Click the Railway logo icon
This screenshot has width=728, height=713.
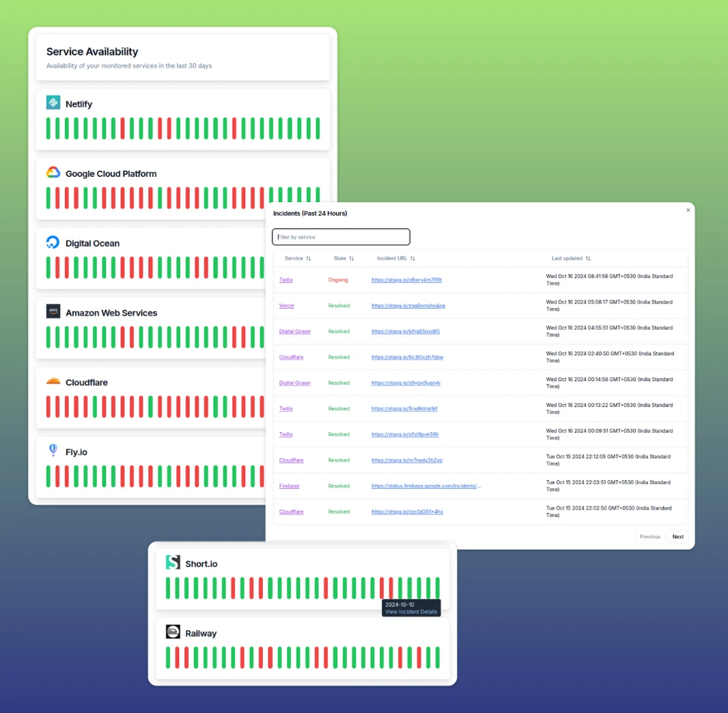(173, 632)
